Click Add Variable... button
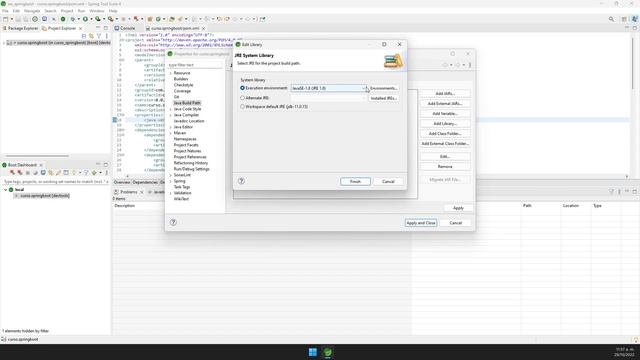 445,113
